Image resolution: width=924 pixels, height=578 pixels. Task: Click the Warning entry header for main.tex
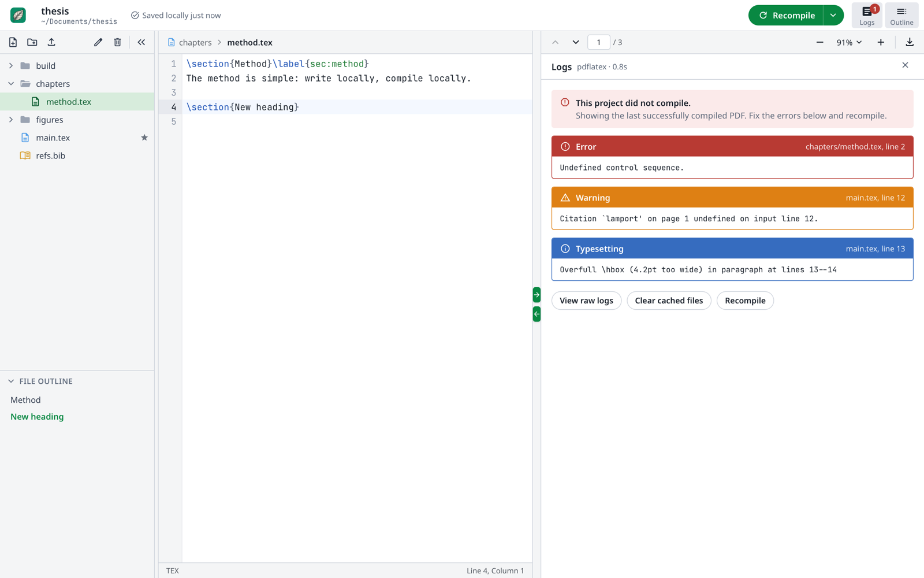tap(732, 198)
